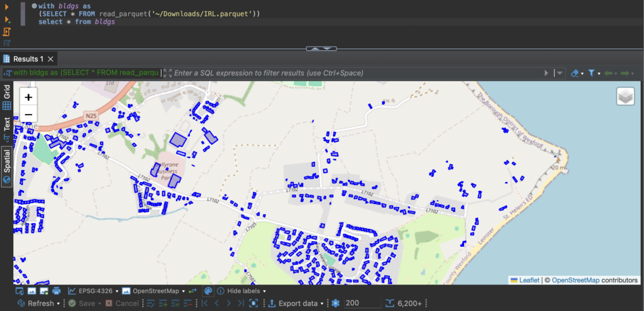
Task: Click the 6,200+ row count indicator
Action: 404,303
